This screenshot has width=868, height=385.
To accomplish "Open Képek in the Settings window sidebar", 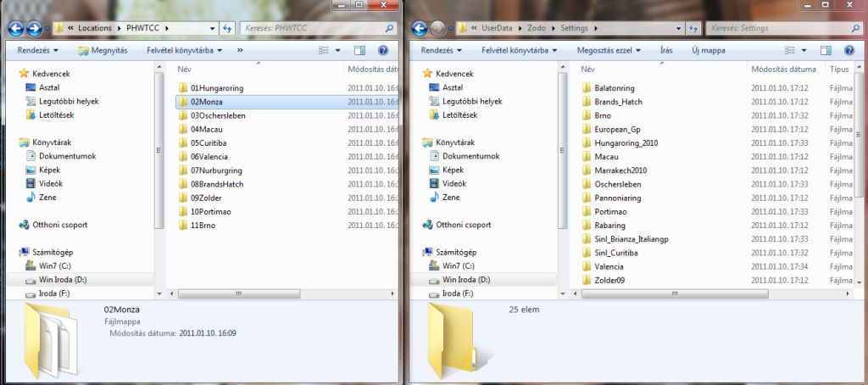I will coord(453,170).
